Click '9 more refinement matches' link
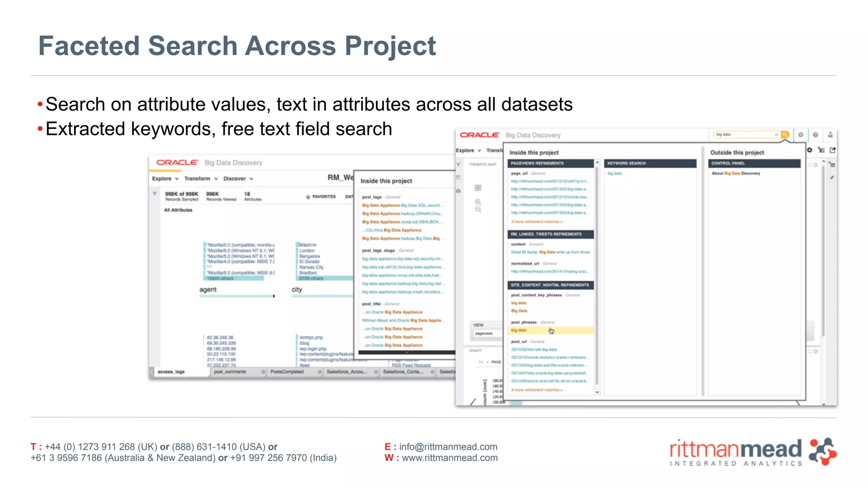Viewport: 868px width, 488px height. (537, 222)
